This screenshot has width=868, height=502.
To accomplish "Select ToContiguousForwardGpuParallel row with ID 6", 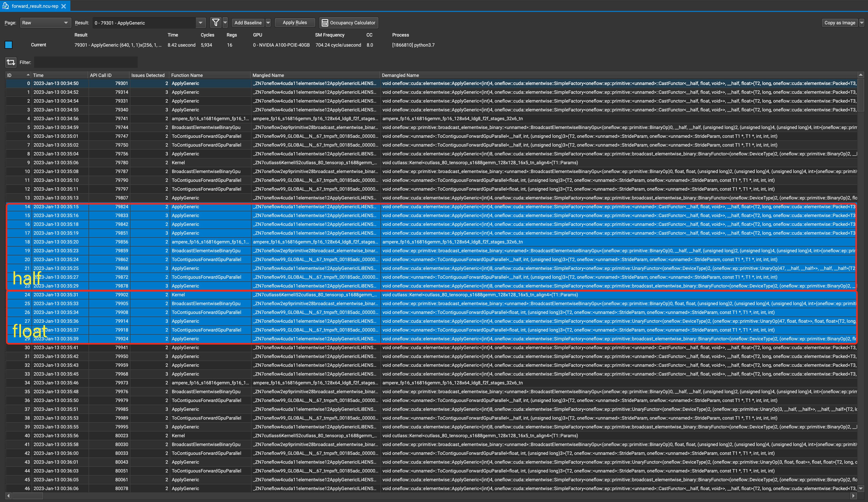I will point(431,136).
